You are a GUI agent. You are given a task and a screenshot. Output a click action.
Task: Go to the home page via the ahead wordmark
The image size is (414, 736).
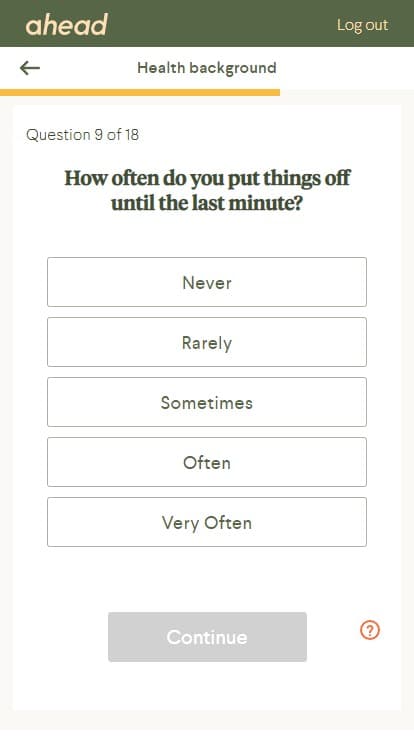(66, 24)
